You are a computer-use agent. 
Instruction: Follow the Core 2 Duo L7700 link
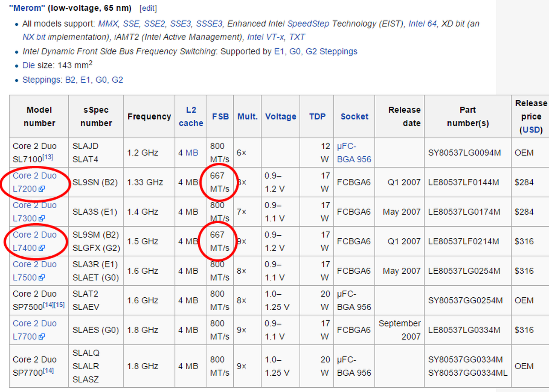click(35, 330)
